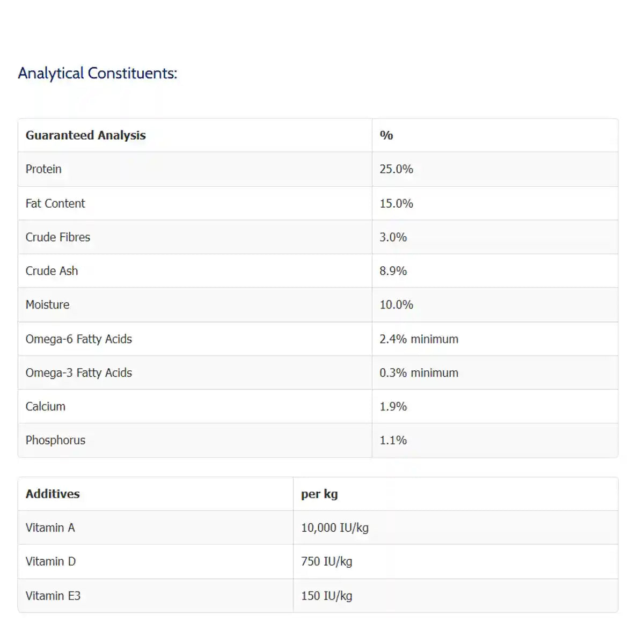The height and width of the screenshot is (644, 644).
Task: Click the Crude Ash cell
Action: [x=52, y=271]
